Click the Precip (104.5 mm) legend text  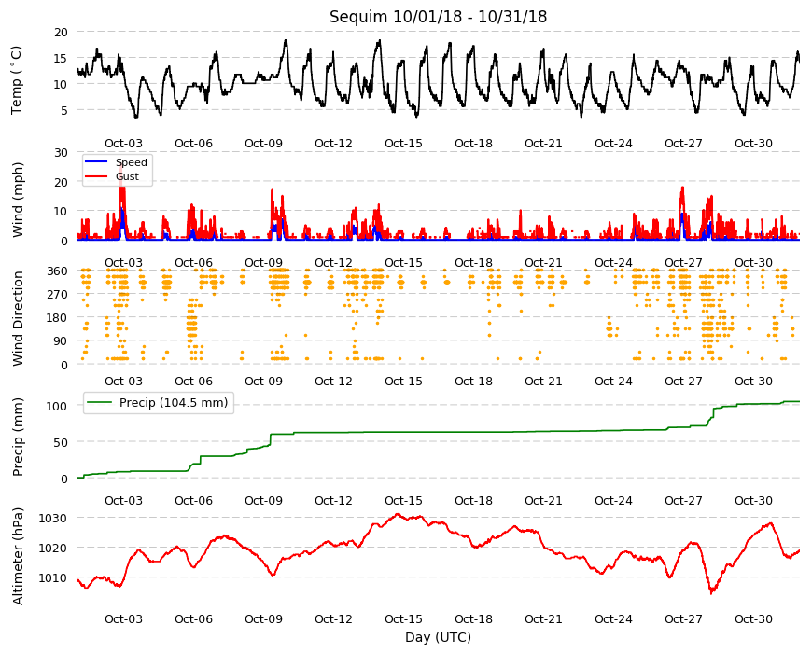pyautogui.click(x=174, y=403)
